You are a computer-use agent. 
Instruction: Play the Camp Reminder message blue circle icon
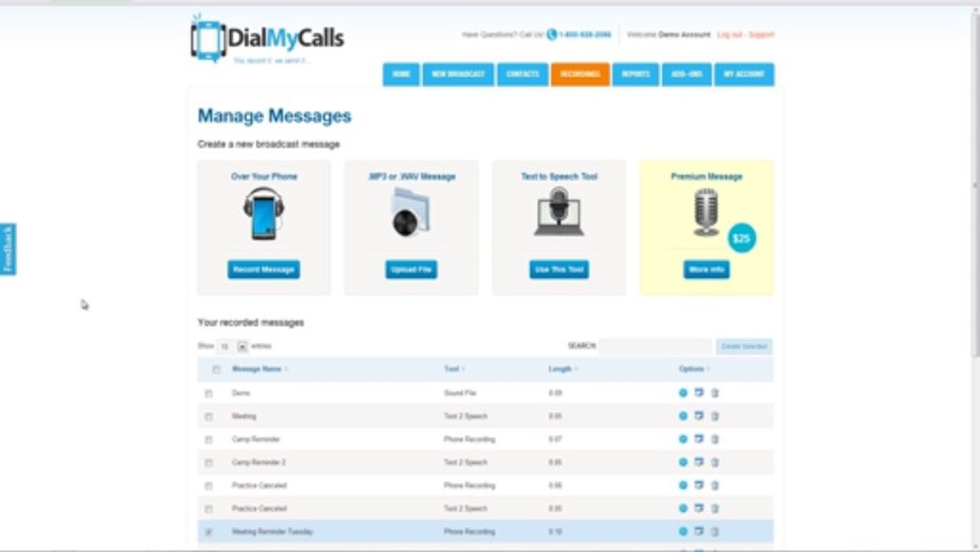tap(683, 439)
